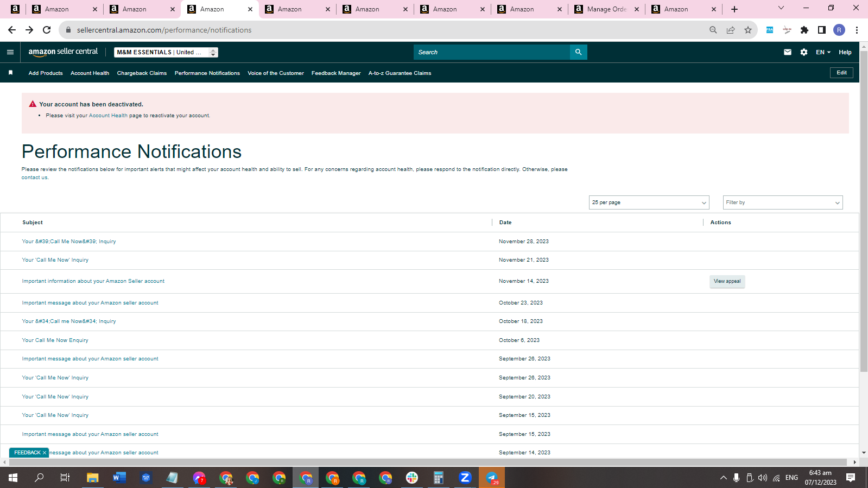Reload the Seller Central page
The height and width of the screenshot is (488, 868).
point(47,30)
